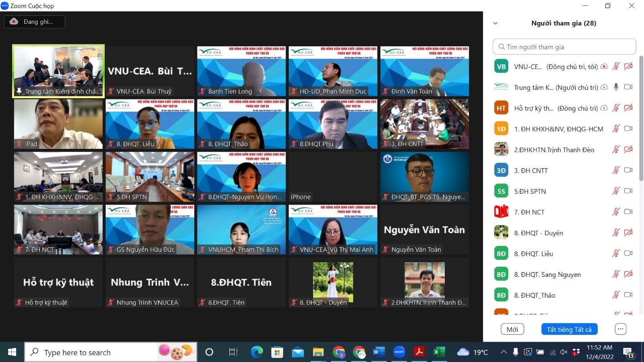Click the Mời invite button

coord(512,329)
